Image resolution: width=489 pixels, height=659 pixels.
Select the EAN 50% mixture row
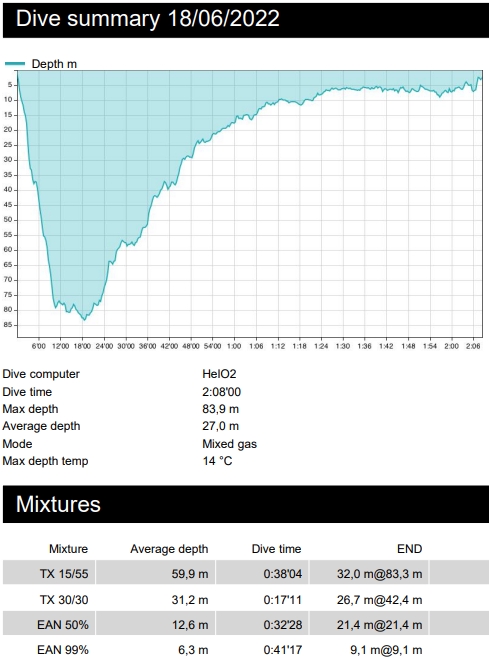pos(244,625)
